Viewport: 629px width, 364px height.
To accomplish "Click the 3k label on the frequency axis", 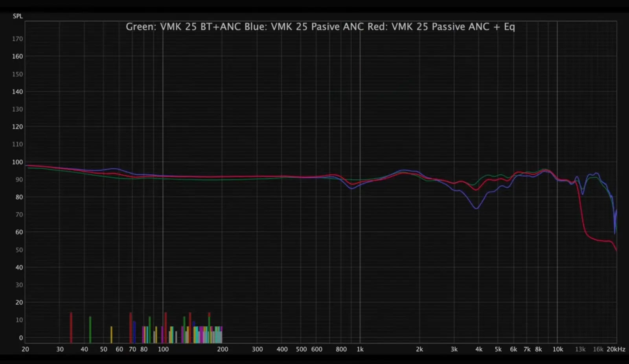I will pyautogui.click(x=454, y=349).
